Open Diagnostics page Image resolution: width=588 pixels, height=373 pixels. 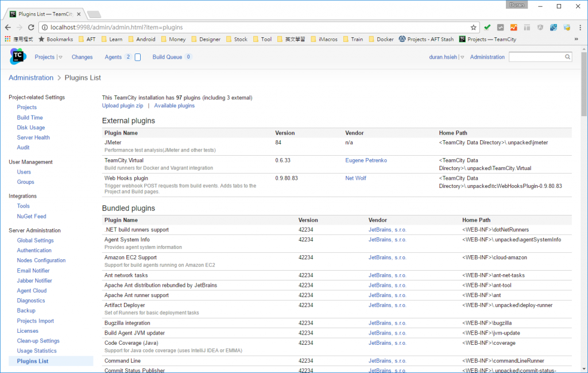[31, 301]
